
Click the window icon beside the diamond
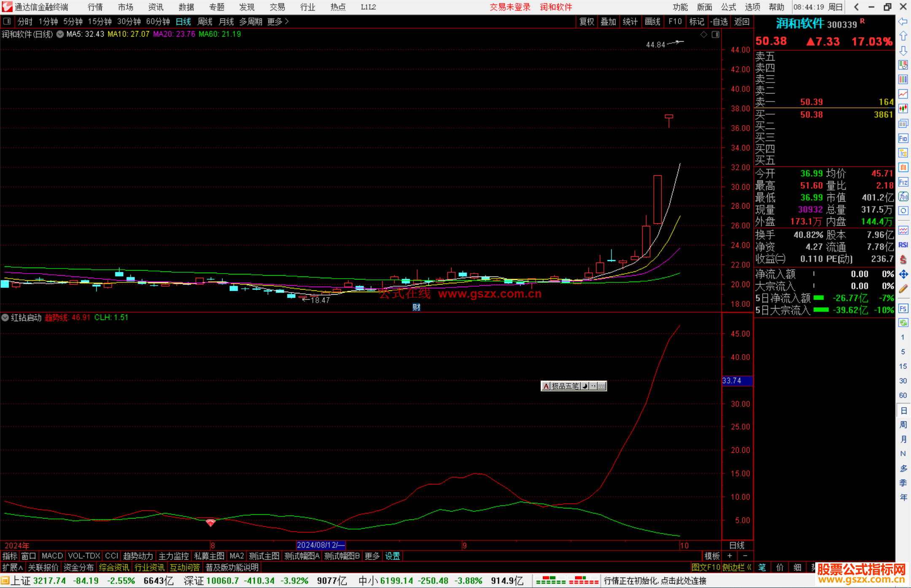pos(715,35)
